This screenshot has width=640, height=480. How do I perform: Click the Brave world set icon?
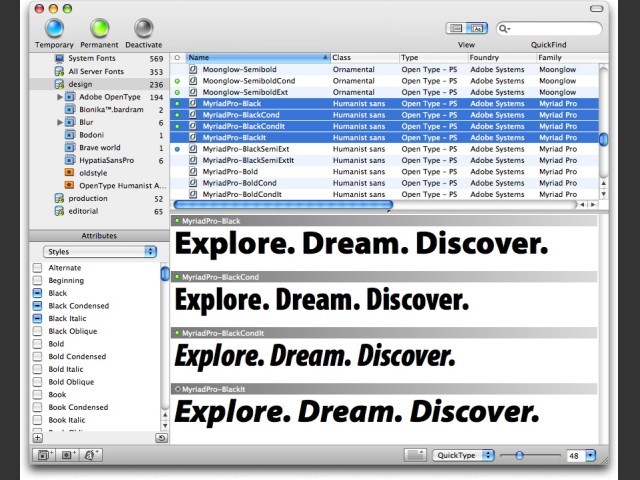(70, 147)
